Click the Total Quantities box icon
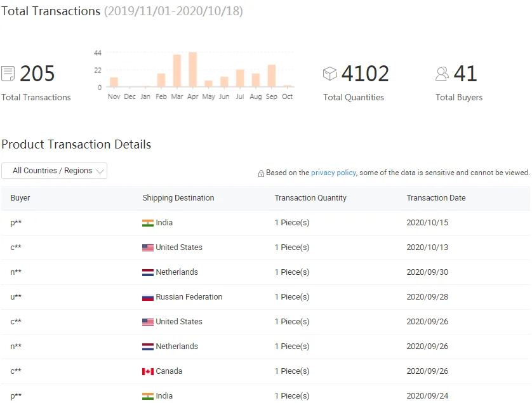Screen dimensions: 532x403 [329, 74]
